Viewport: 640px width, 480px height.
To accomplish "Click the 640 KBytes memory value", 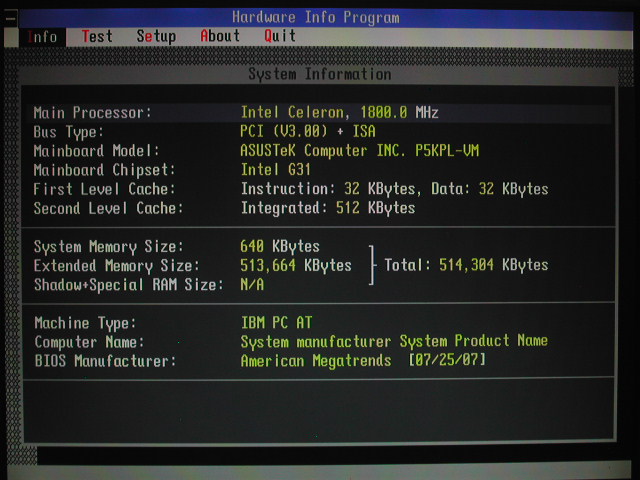I will pos(280,247).
